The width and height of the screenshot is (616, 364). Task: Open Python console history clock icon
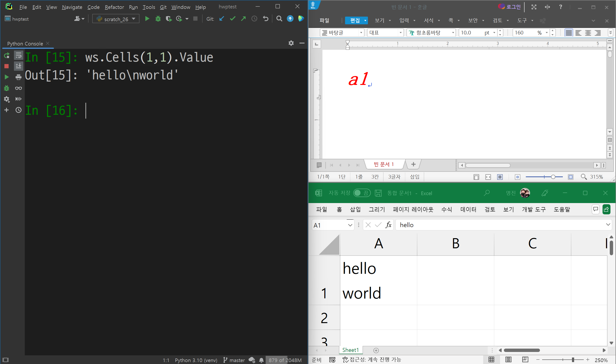[x=18, y=110]
